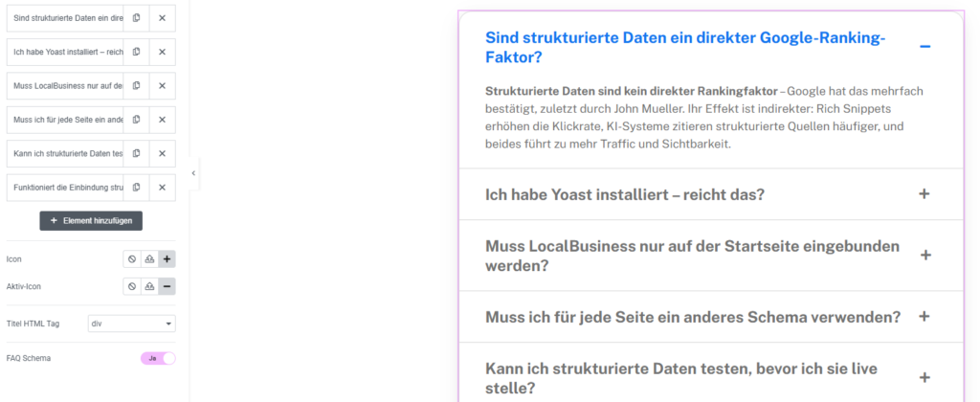
Task: Remove the 'Muss ich für jede Seite' item
Action: point(163,120)
